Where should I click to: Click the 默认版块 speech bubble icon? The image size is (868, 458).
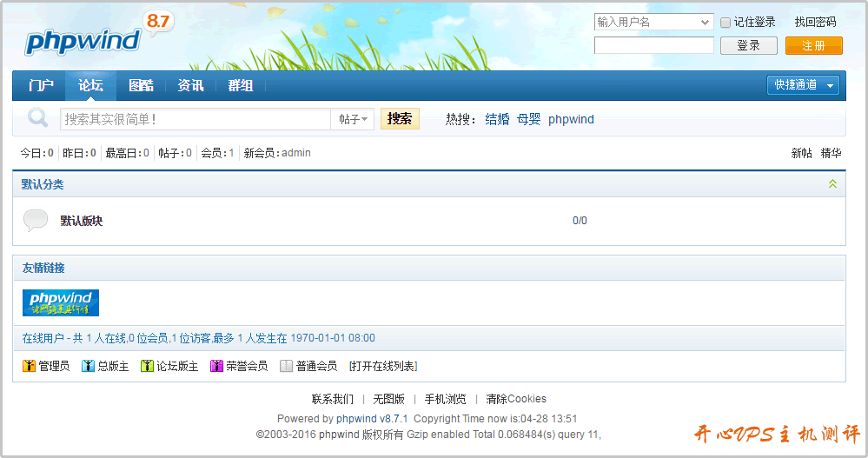36,221
